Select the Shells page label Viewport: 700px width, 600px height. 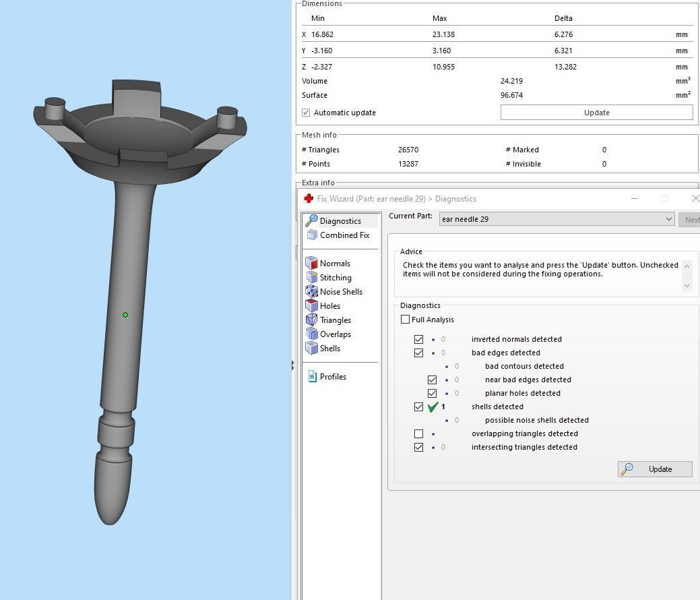[330, 349]
